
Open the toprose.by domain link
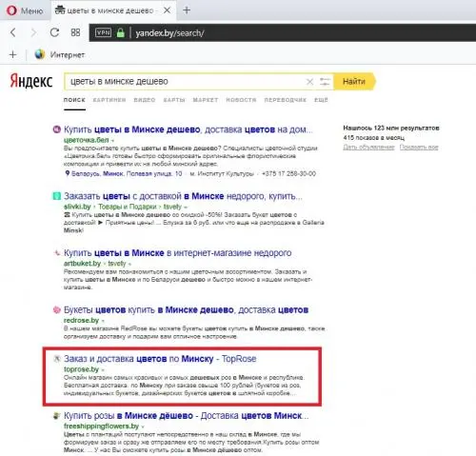coord(81,369)
